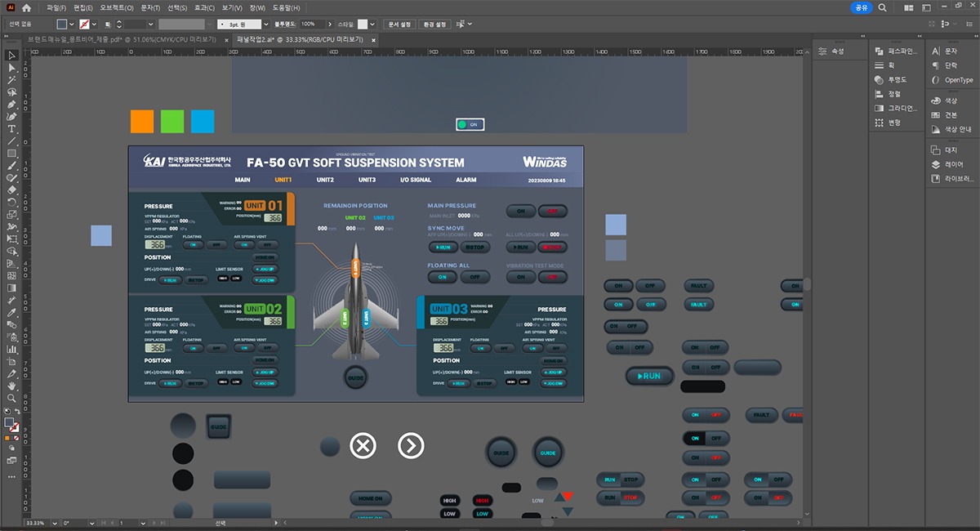Click the large RUN button beside the artboard
Viewport: 980px width, 531px height.
(x=650, y=376)
